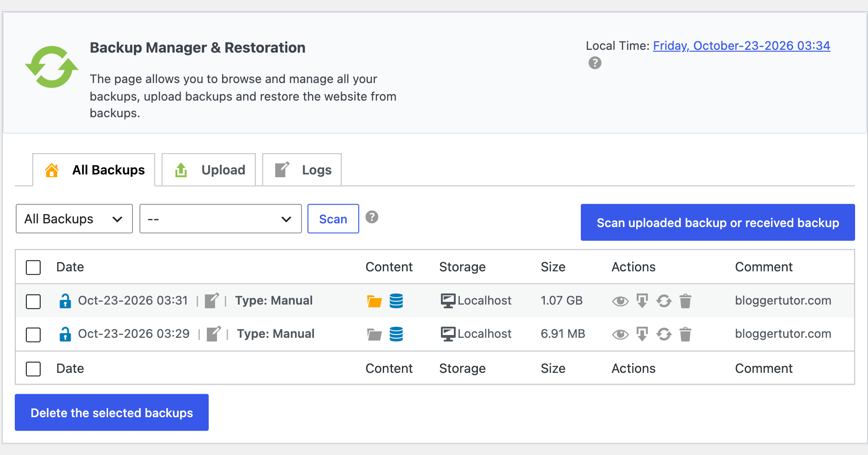Click Delete the selected backups button

(112, 413)
